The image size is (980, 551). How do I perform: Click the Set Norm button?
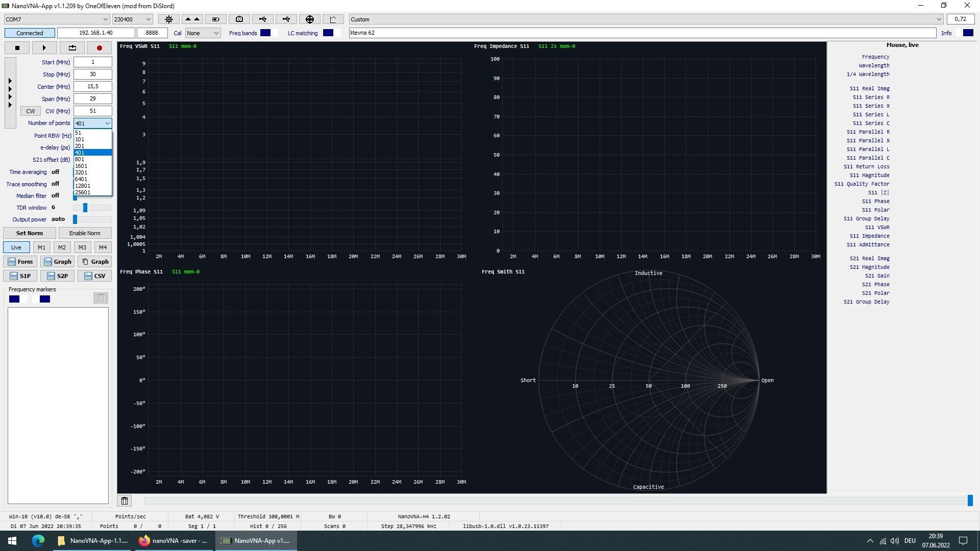30,234
